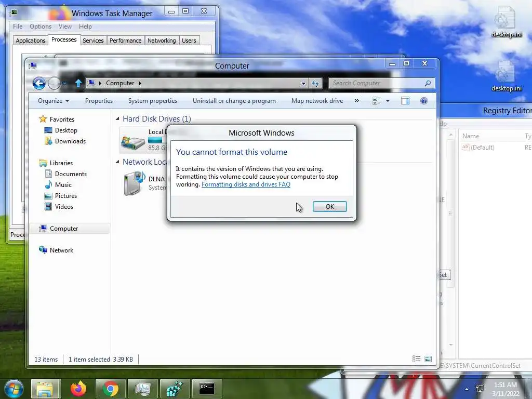Open the Start menu orb
This screenshot has width=532, height=399.
point(14,389)
